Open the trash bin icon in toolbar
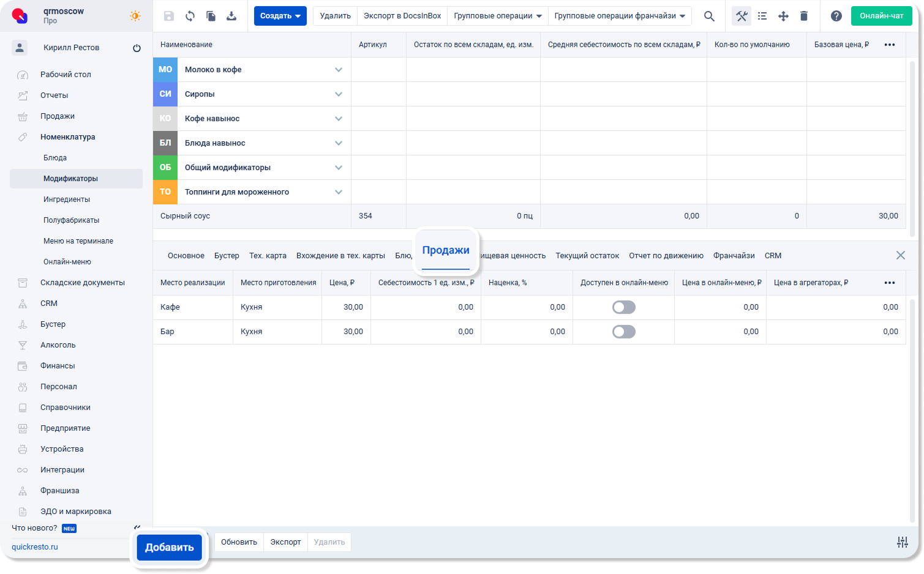This screenshot has width=924, height=574. 804,16
